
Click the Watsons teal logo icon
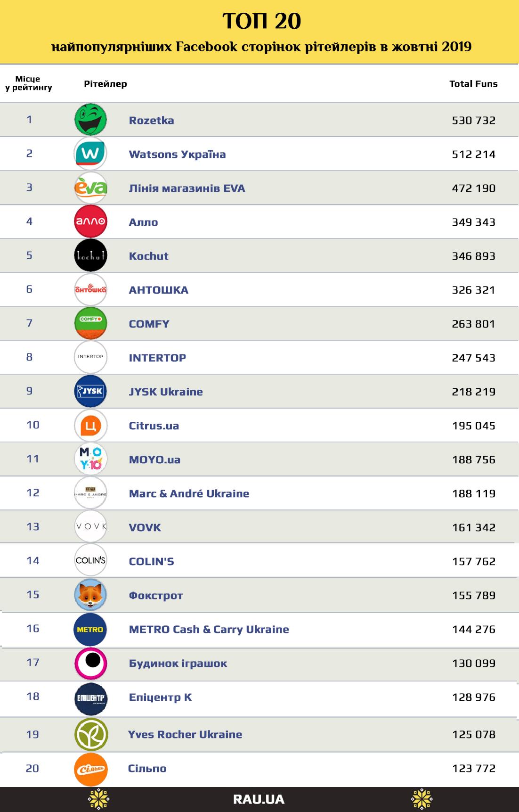(90, 154)
